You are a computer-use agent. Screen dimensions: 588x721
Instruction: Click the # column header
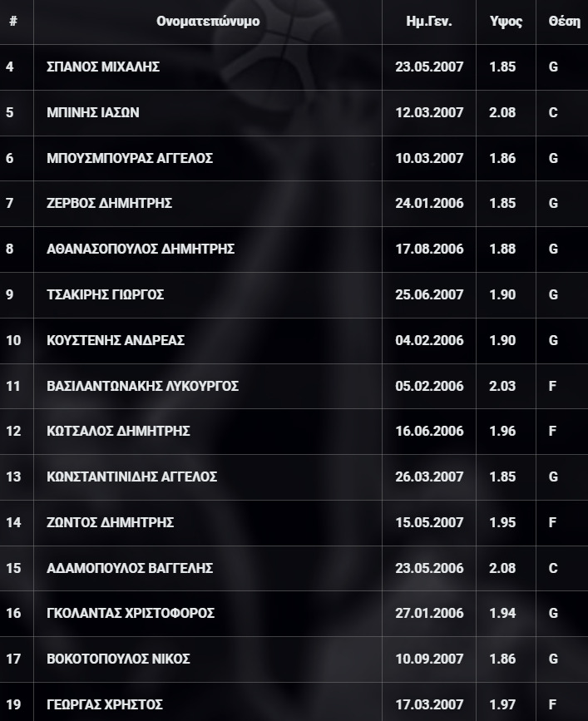pos(13,21)
